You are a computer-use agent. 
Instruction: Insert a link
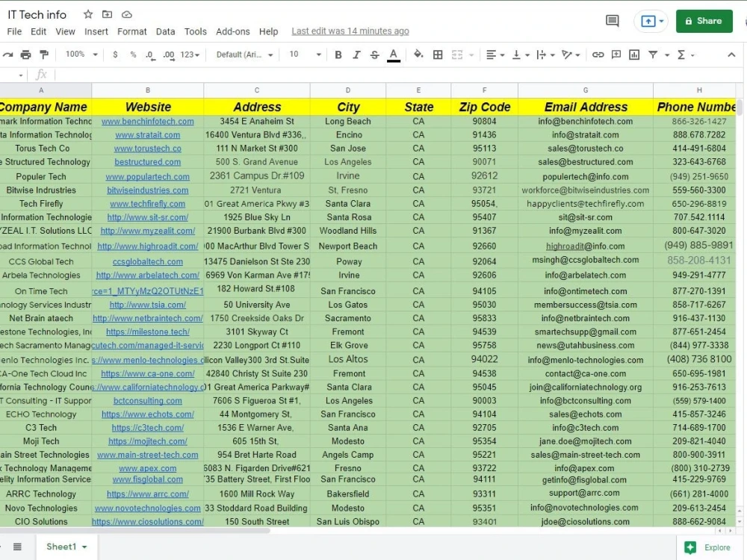pos(598,55)
